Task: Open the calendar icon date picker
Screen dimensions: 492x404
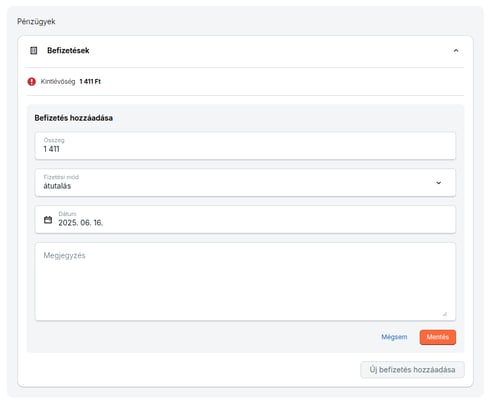Action: click(x=48, y=220)
